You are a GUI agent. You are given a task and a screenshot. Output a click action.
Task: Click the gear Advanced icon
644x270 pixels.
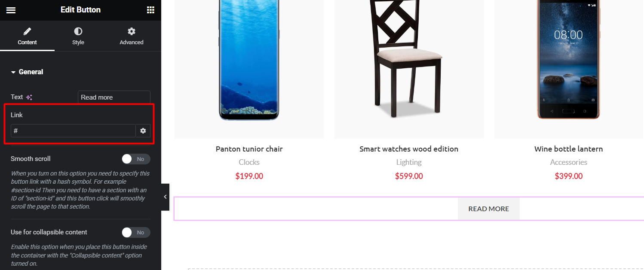[x=132, y=31]
